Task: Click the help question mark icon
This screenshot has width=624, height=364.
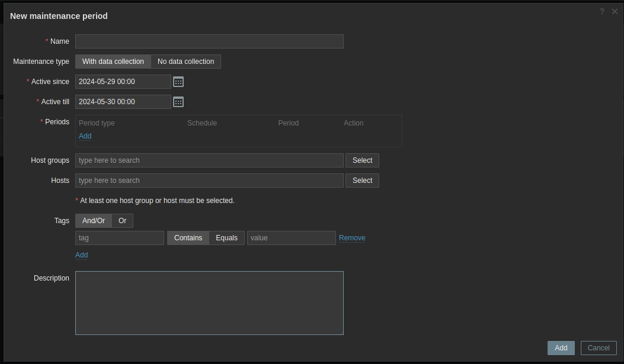Action: [601, 11]
